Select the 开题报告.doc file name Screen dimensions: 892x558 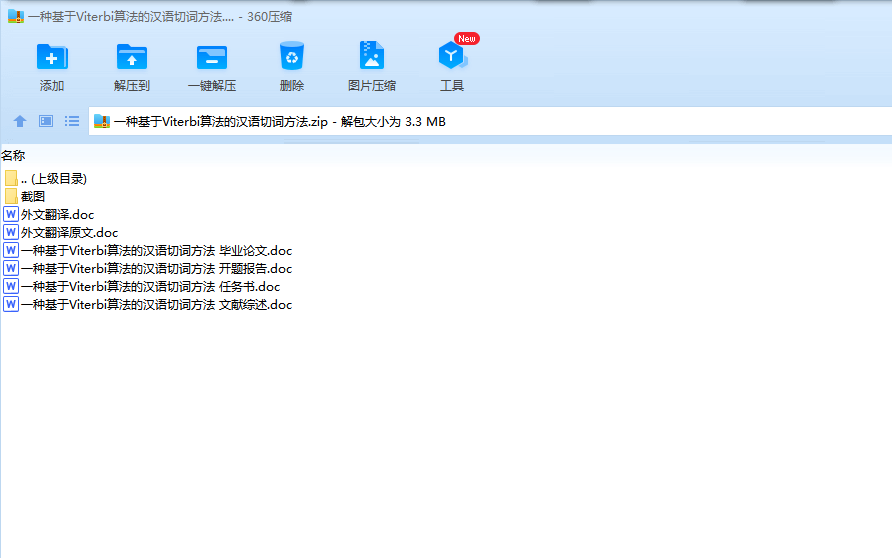(156, 268)
